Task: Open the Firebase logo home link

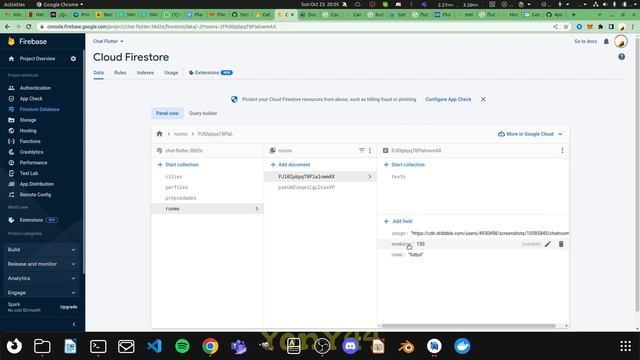Action: [x=27, y=41]
